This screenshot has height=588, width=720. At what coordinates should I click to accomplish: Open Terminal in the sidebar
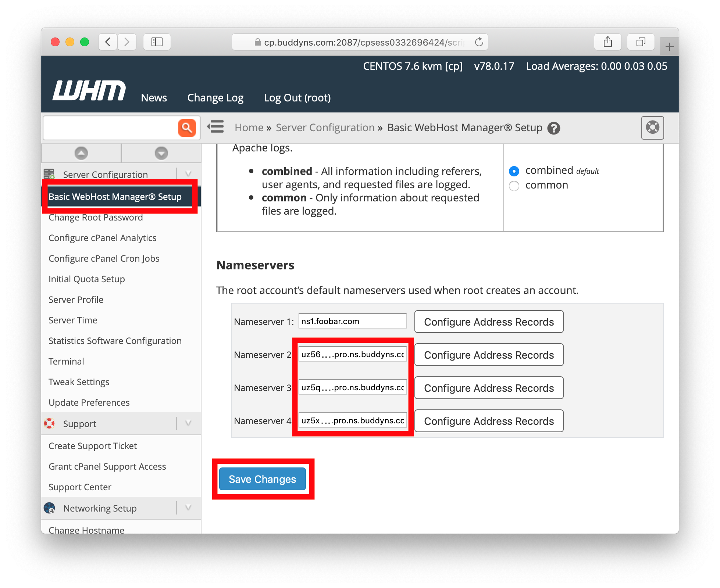[x=66, y=361]
